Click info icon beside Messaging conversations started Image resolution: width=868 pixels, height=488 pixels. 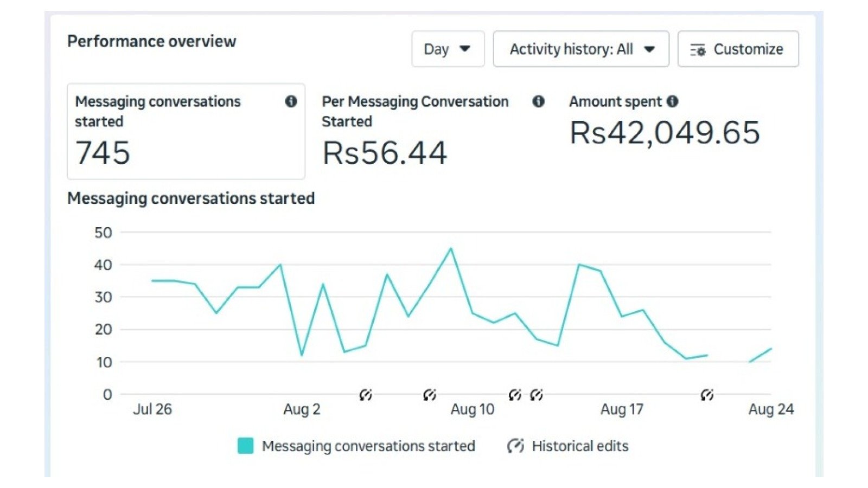[x=291, y=101]
